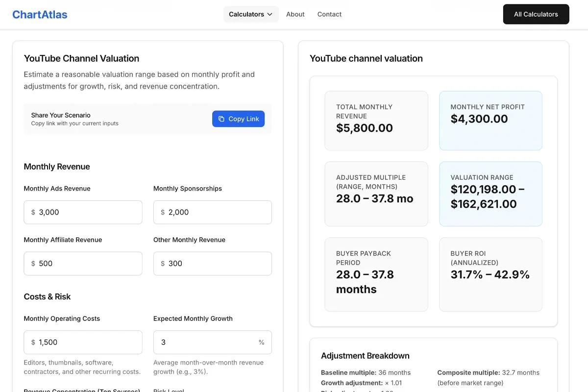Click the Total Monthly Revenue result card
The image size is (588, 392).
376,121
